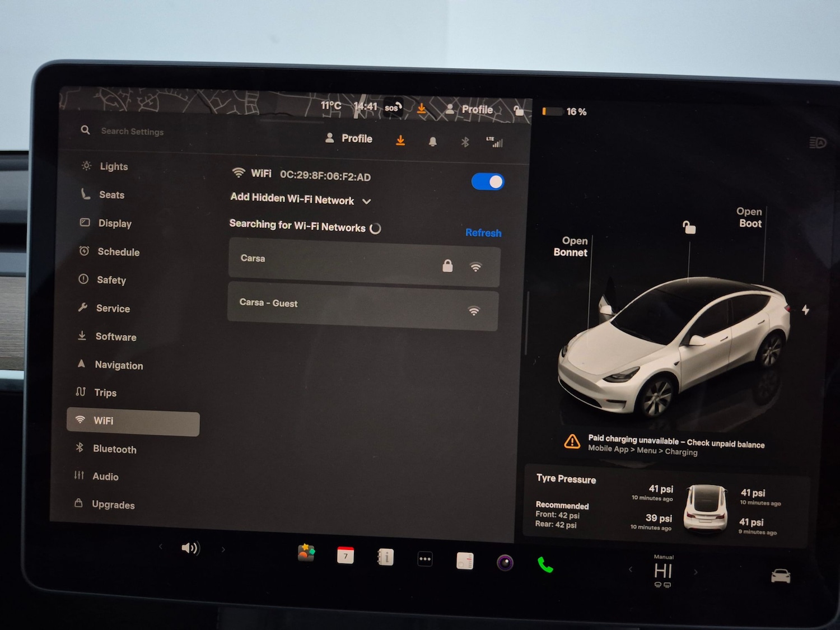Image resolution: width=840 pixels, height=630 pixels.
Task: Tap the notifications bell icon
Action: [x=431, y=141]
